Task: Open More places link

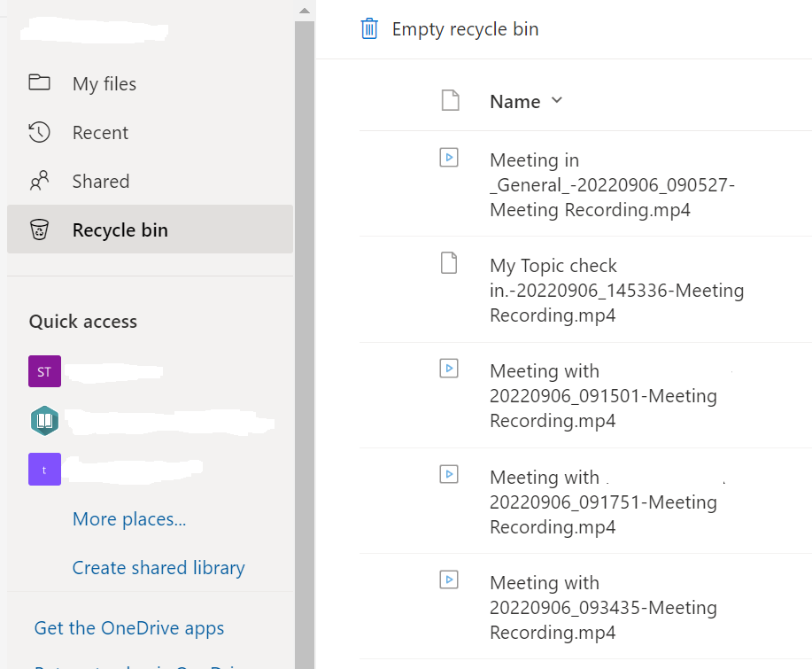Action: pyautogui.click(x=129, y=519)
